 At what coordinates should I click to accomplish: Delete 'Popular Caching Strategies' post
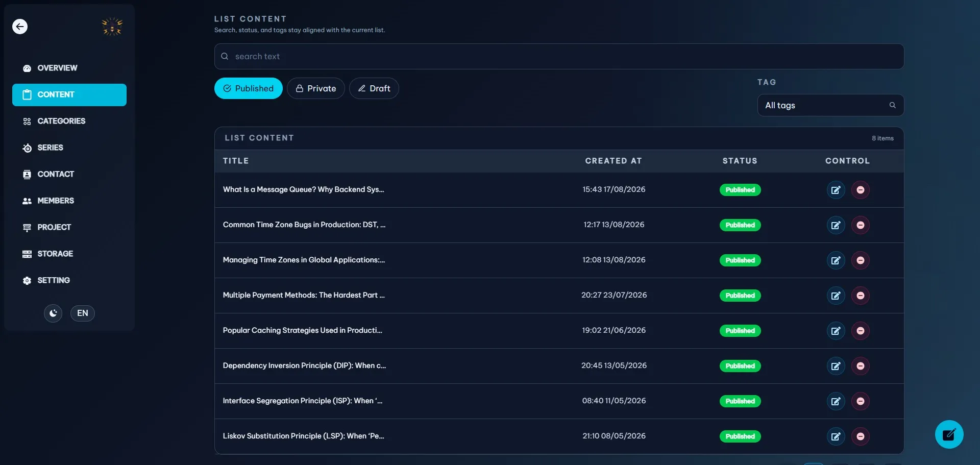861,331
